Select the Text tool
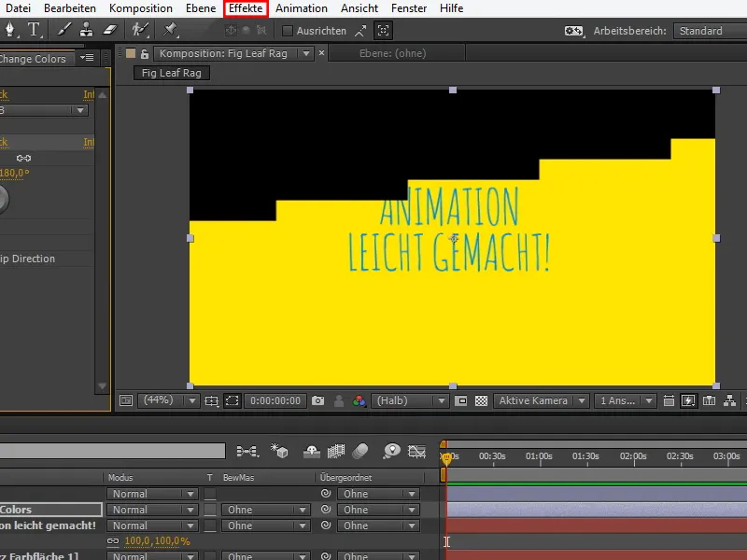 34,30
